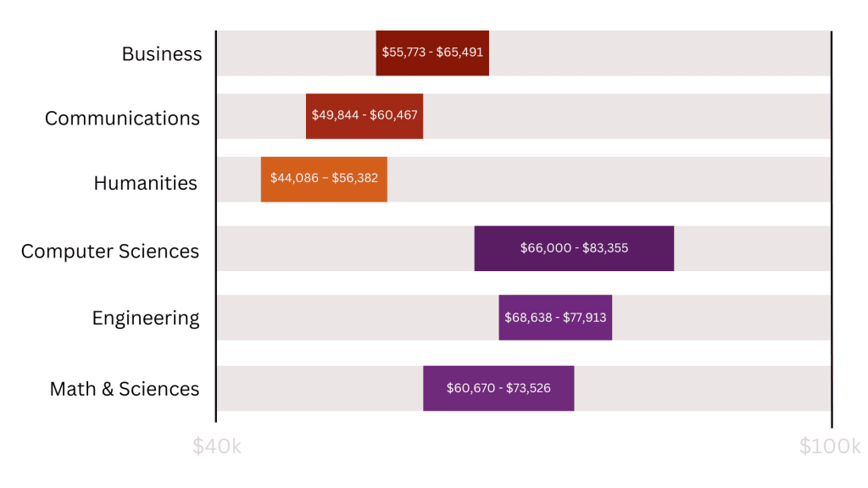The width and height of the screenshot is (868, 488).
Task: Click the Business category label
Action: tap(162, 54)
